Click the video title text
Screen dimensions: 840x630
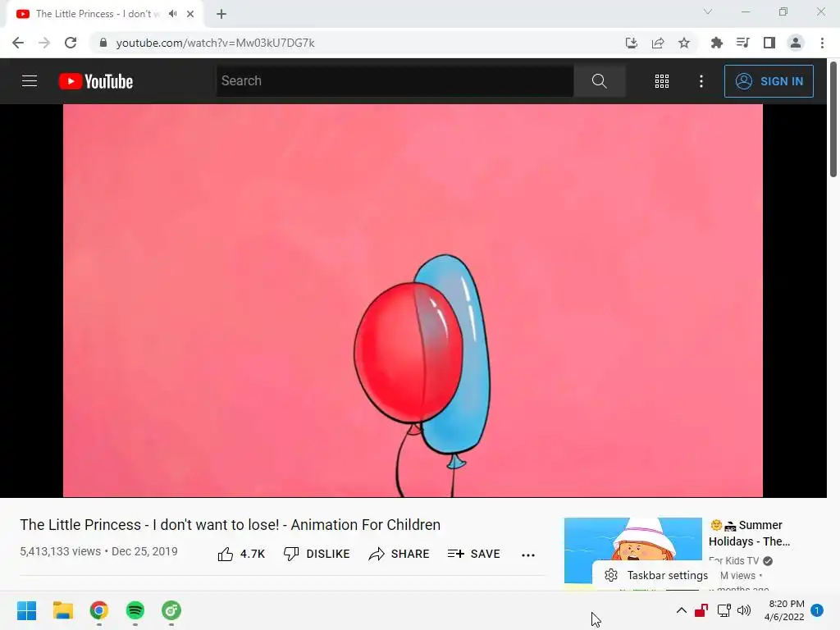point(231,525)
